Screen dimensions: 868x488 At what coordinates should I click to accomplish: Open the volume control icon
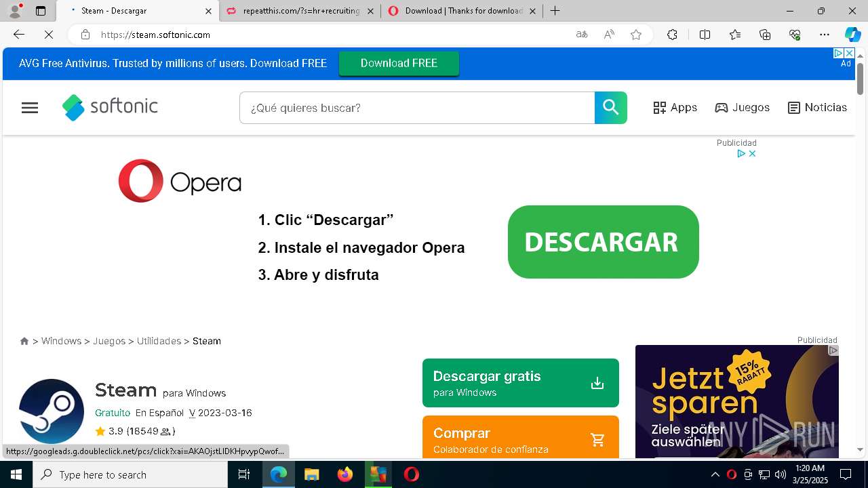click(781, 474)
